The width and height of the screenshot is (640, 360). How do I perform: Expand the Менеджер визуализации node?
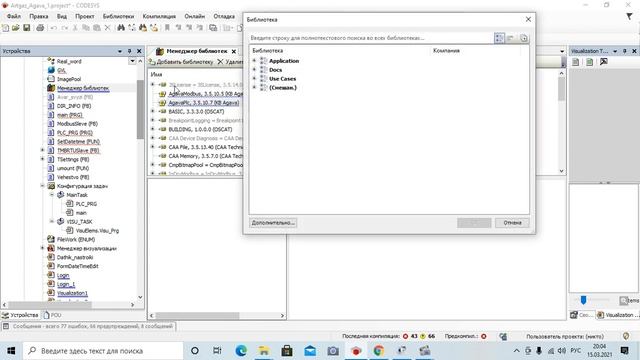[42, 248]
